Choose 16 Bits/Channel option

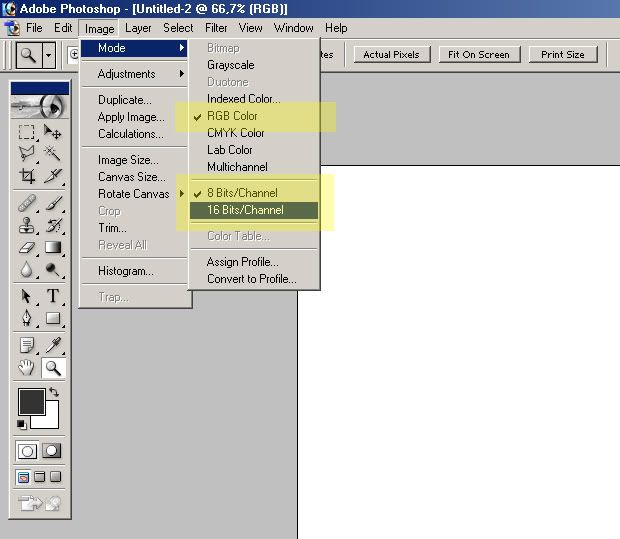point(253,210)
